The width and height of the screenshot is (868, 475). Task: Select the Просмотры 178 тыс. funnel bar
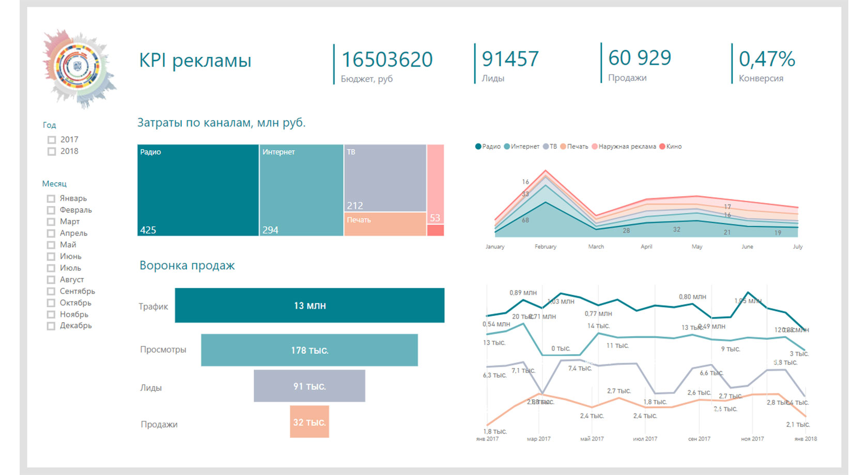coord(309,350)
